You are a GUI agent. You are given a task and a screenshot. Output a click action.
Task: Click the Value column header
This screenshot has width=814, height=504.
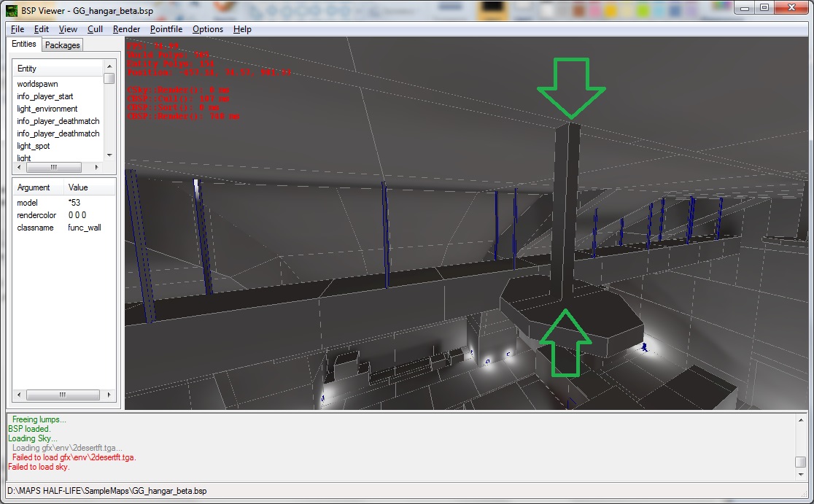pos(79,187)
